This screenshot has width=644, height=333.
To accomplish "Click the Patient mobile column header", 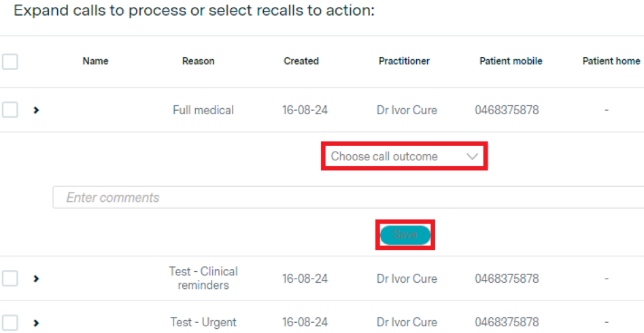I will pos(511,61).
